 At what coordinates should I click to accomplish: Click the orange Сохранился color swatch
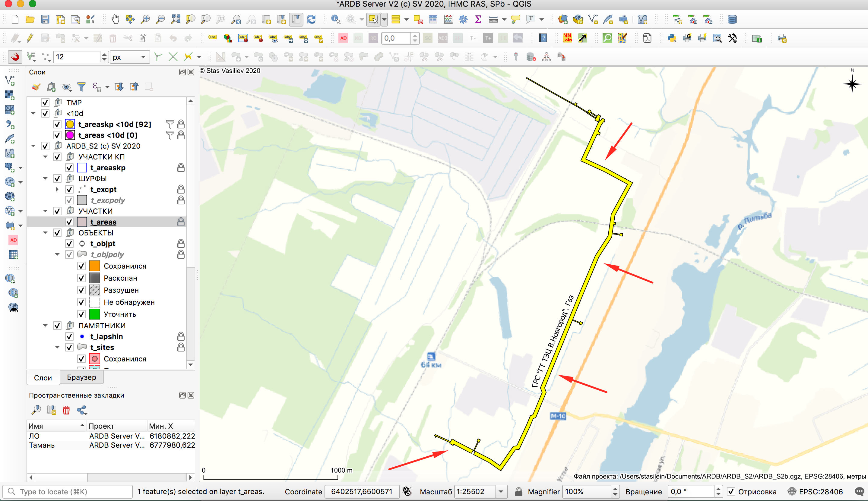[x=95, y=266]
